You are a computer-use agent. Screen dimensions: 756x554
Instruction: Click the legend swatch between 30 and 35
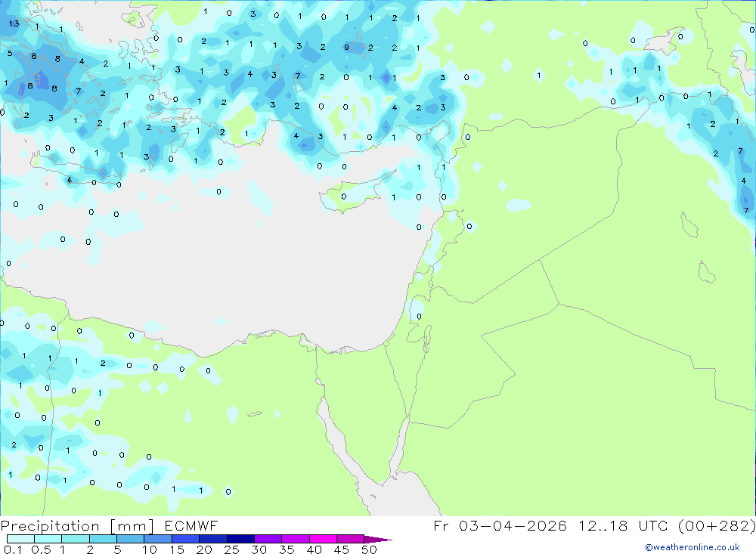(x=268, y=539)
